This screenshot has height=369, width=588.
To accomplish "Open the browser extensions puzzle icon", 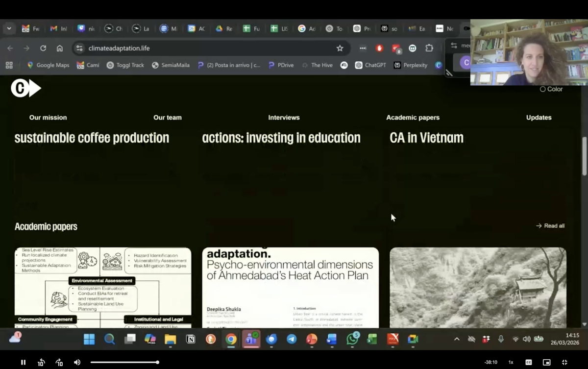I will pyautogui.click(x=429, y=48).
